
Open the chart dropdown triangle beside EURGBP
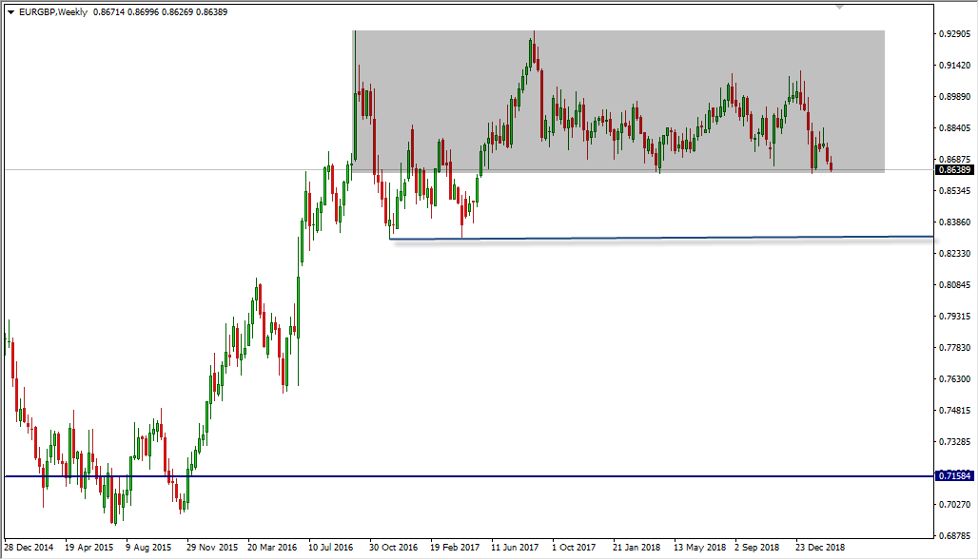tap(10, 12)
